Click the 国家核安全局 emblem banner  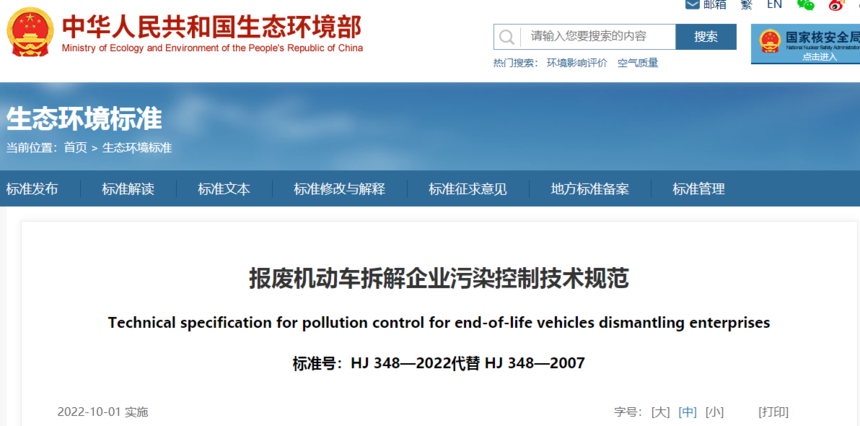(805, 44)
